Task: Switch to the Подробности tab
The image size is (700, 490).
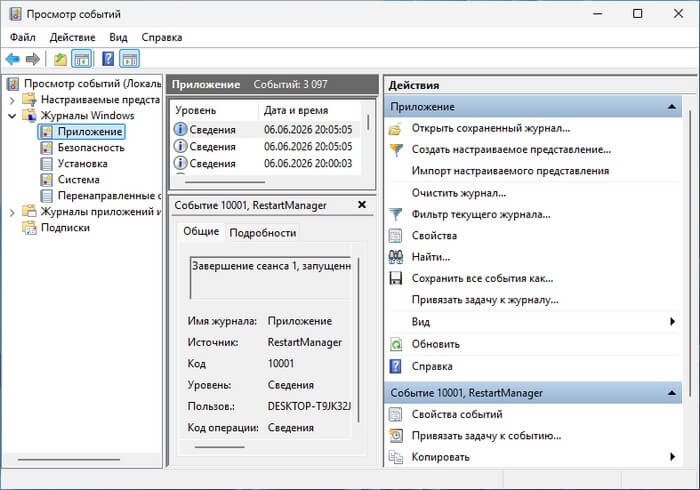Action: pos(262,233)
